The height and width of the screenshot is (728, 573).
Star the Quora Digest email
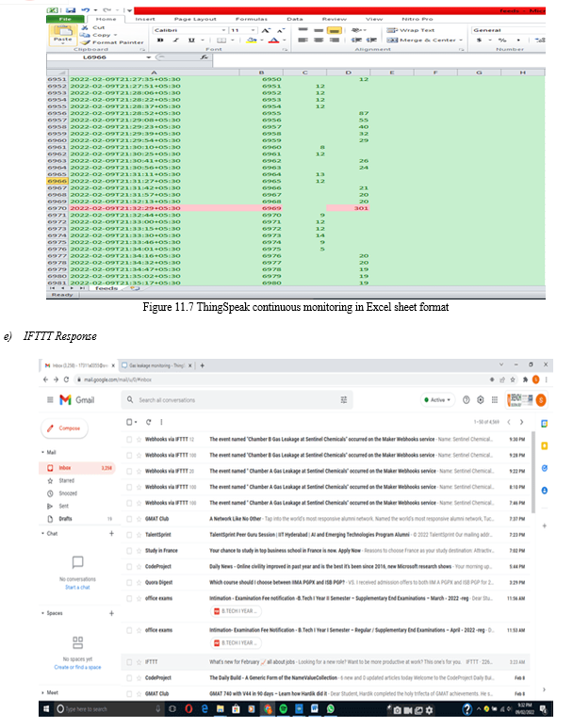tap(139, 582)
